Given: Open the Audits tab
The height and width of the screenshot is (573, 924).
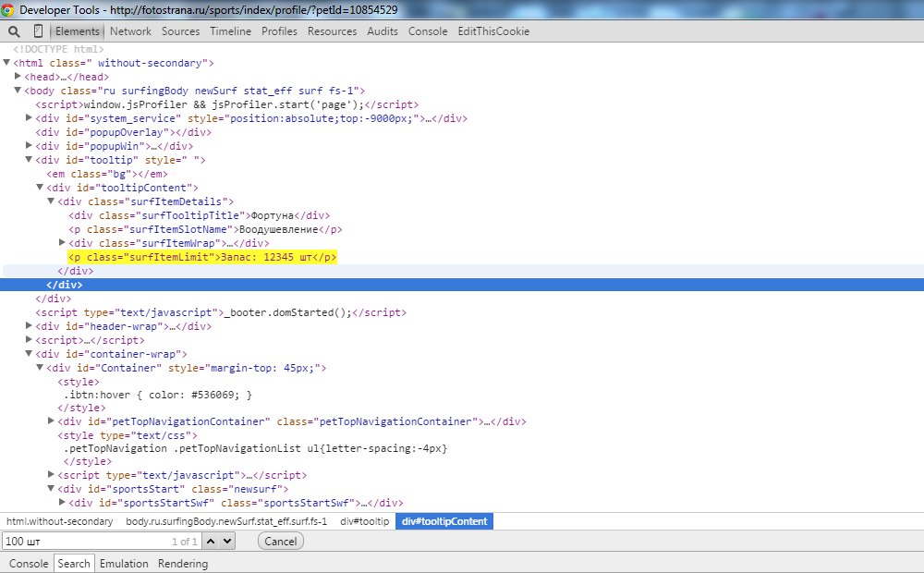Looking at the screenshot, I should point(383,31).
